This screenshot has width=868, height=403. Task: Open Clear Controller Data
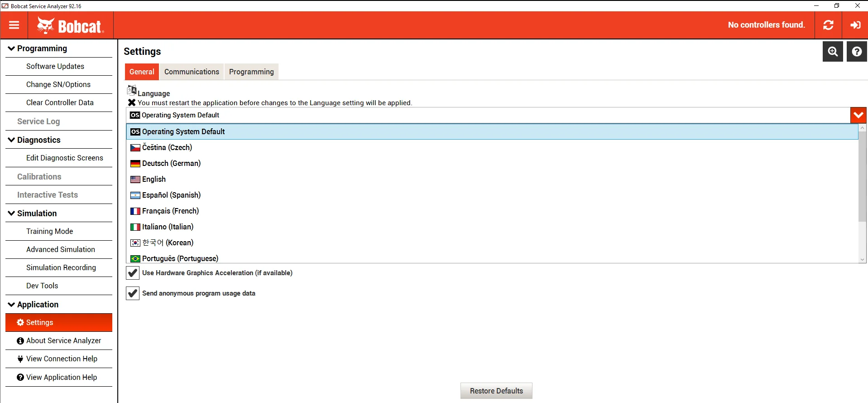59,103
